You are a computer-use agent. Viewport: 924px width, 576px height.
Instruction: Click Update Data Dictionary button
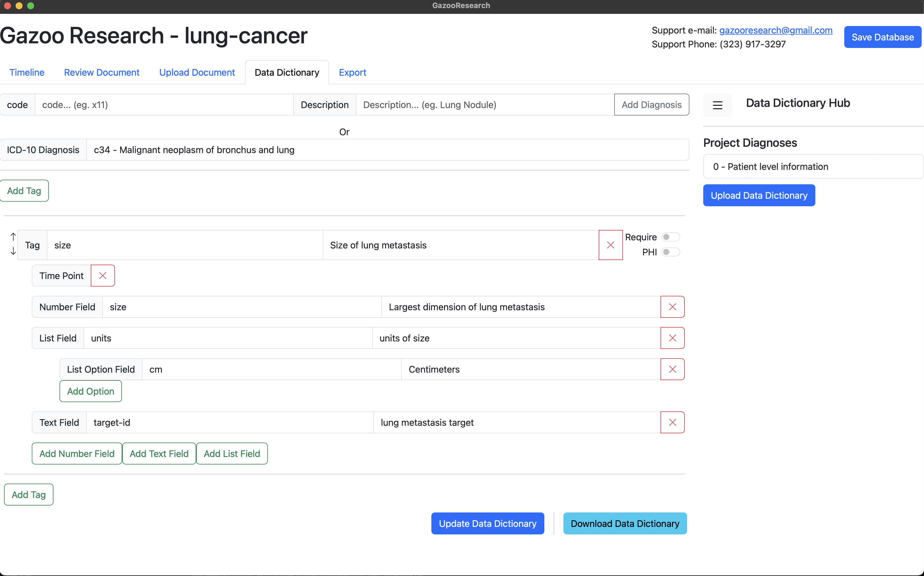(487, 523)
